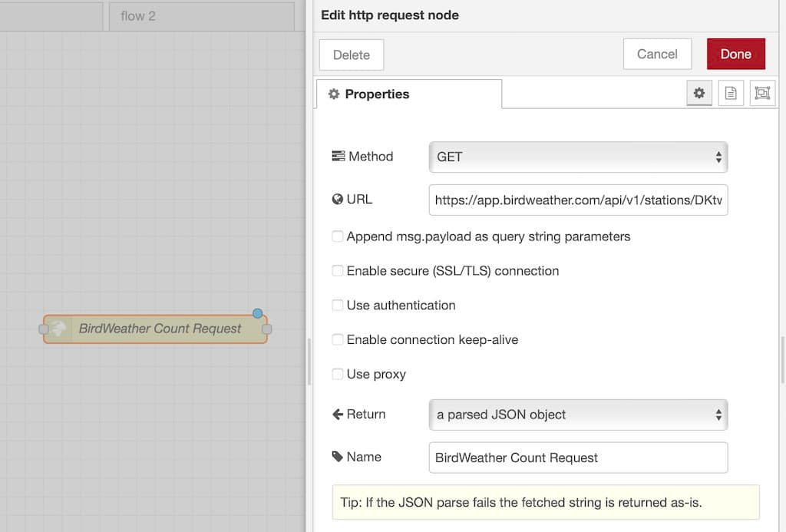This screenshot has height=532, width=786.
Task: Select the Properties tab
Action: click(x=409, y=94)
